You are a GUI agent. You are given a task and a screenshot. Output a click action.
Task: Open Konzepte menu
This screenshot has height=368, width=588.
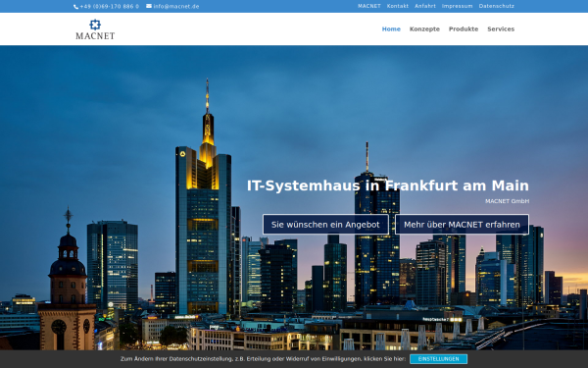click(424, 28)
